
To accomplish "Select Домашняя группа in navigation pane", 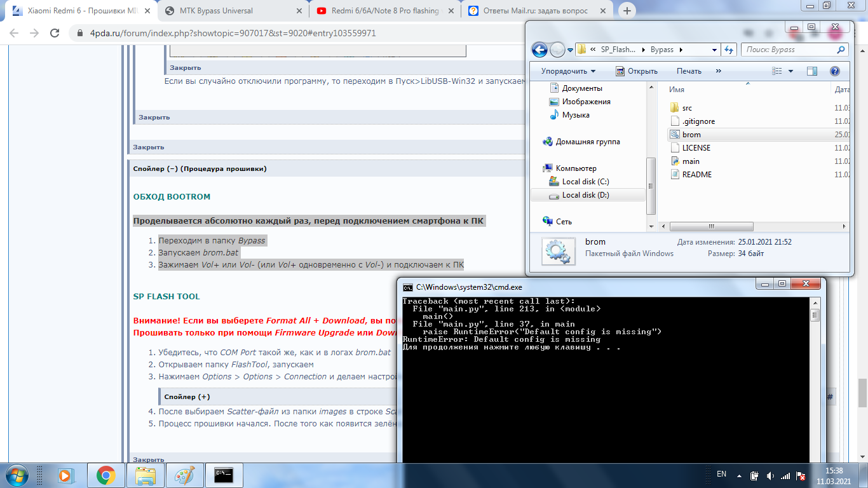I will coord(581,142).
